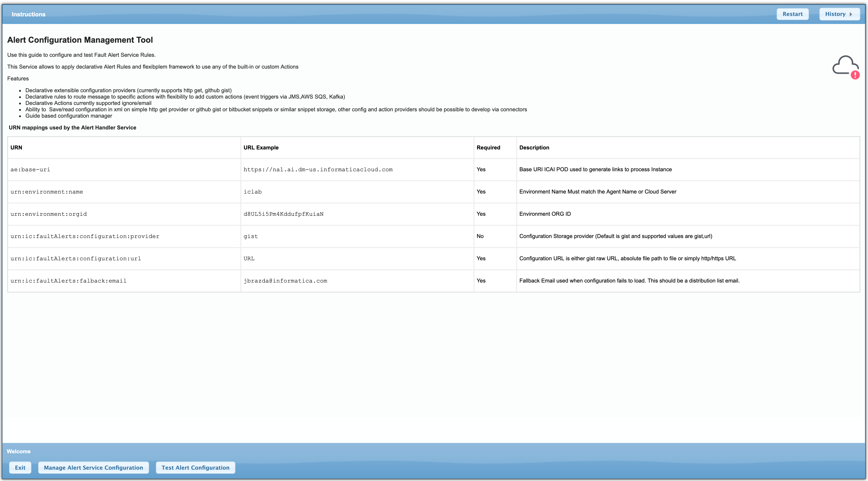The width and height of the screenshot is (868, 481).
Task: Click the No value in Required column
Action: [480, 236]
